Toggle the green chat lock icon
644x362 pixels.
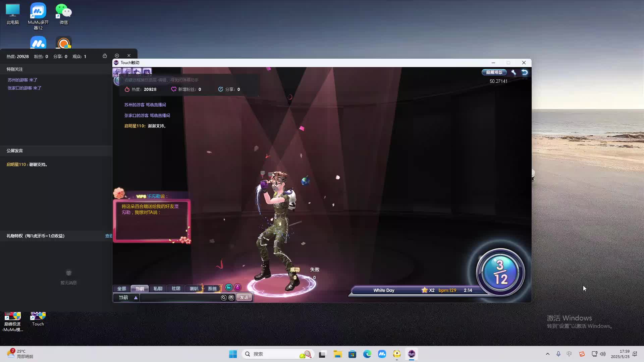(229, 287)
